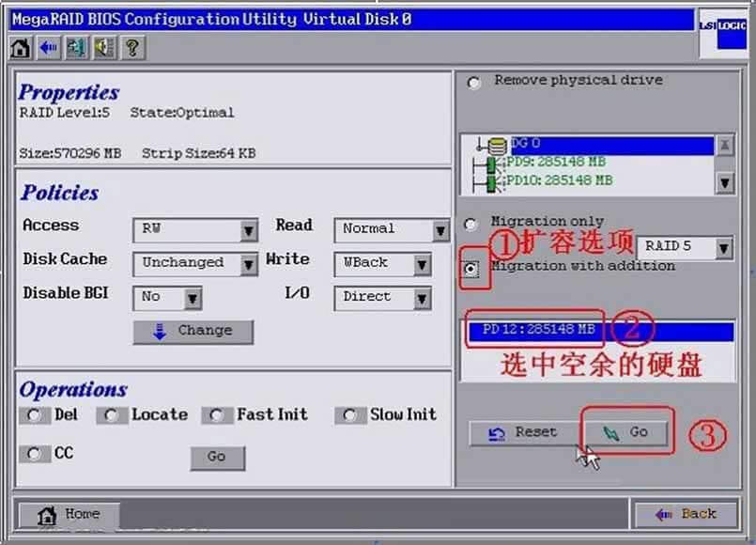The image size is (756, 545).
Task: Click the LSI Logic logo
Action: pyautogui.click(x=722, y=30)
